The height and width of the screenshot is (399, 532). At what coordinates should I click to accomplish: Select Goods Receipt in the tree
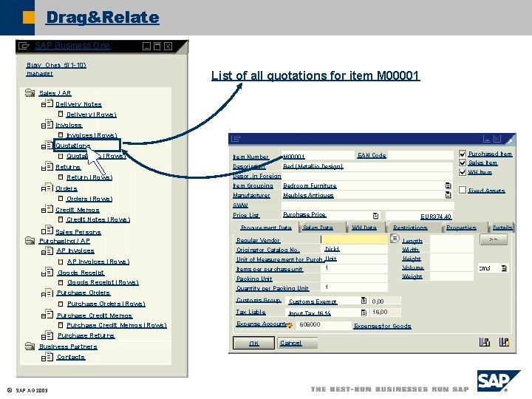point(81,273)
